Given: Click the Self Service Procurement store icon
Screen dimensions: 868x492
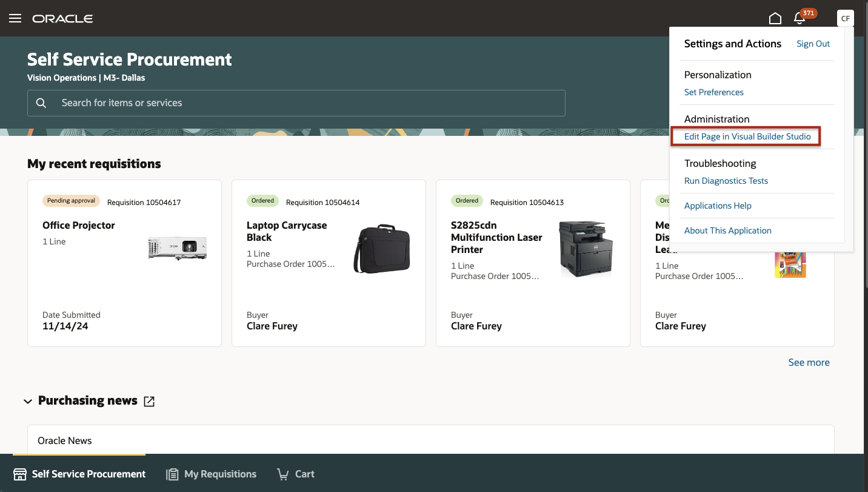Looking at the screenshot, I should (x=20, y=474).
